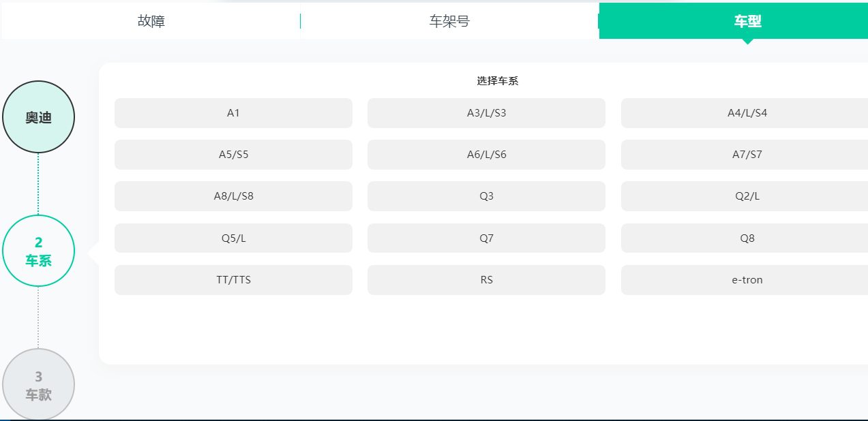Image resolution: width=868 pixels, height=421 pixels.
Task: Pick the Q3 series
Action: click(486, 196)
